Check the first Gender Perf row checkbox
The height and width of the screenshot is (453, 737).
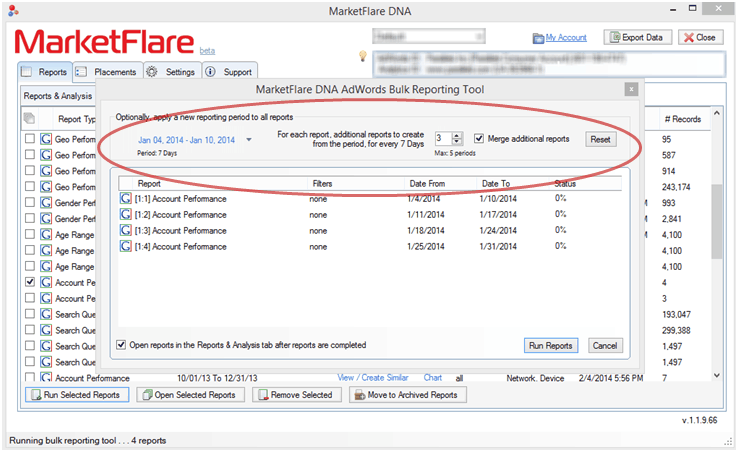[x=30, y=203]
